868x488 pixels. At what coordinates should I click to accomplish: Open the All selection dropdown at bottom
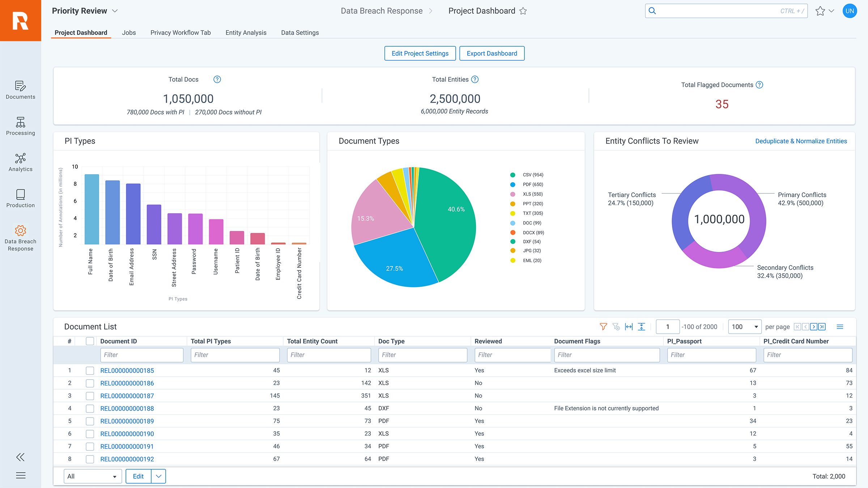point(93,476)
